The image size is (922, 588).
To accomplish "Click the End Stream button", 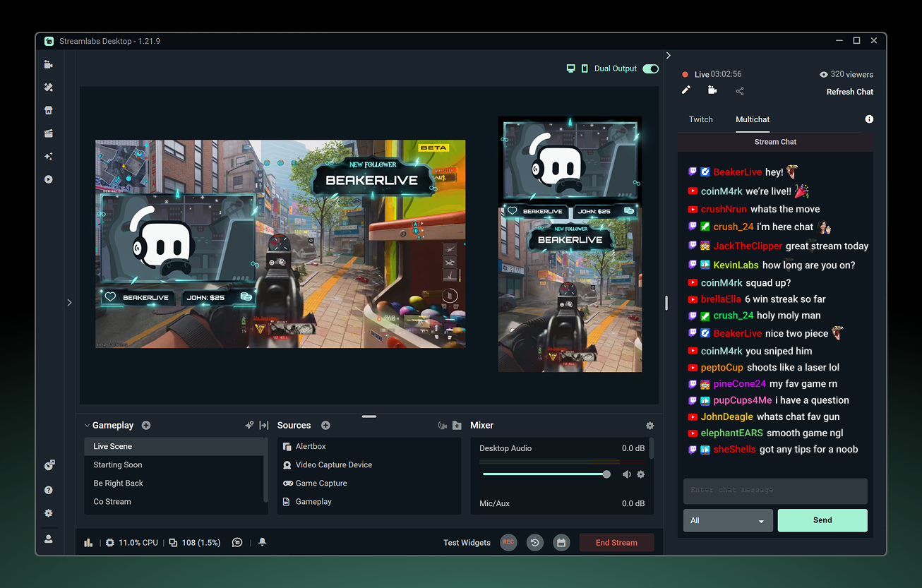I will (616, 543).
